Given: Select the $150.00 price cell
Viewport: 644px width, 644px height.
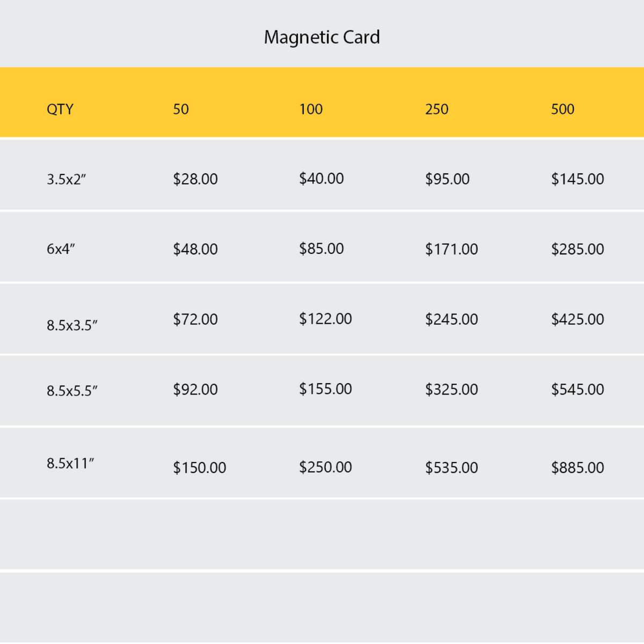Looking at the screenshot, I should [200, 467].
